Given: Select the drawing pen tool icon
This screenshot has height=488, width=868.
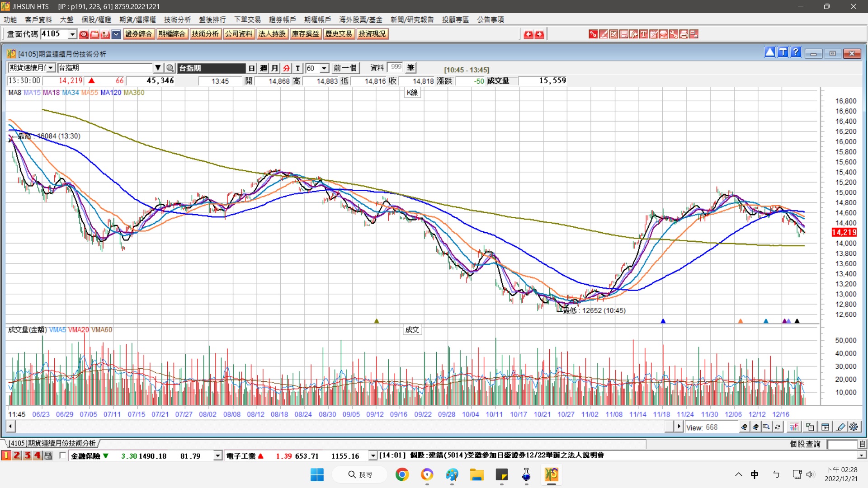Looking at the screenshot, I should click(x=840, y=427).
